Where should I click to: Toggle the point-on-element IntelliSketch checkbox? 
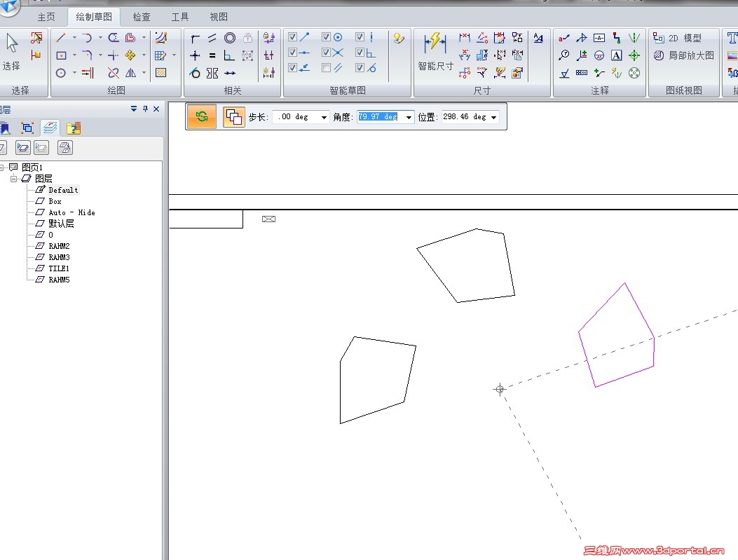click(x=292, y=68)
